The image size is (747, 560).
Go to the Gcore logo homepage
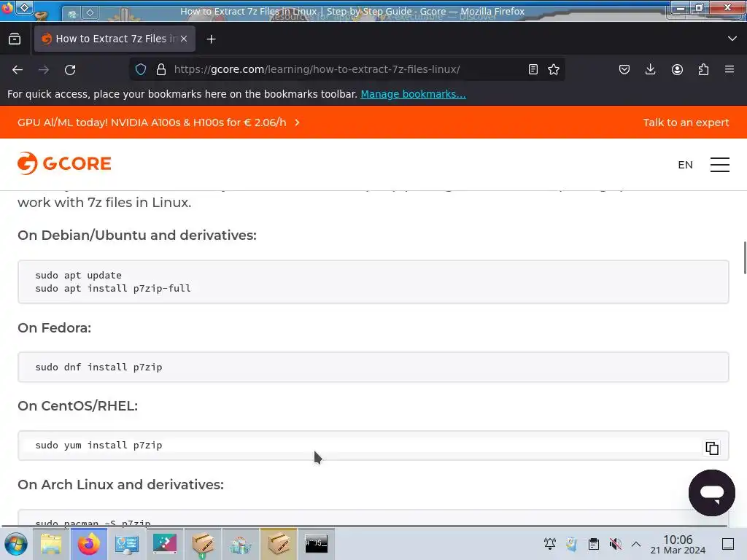tap(64, 163)
